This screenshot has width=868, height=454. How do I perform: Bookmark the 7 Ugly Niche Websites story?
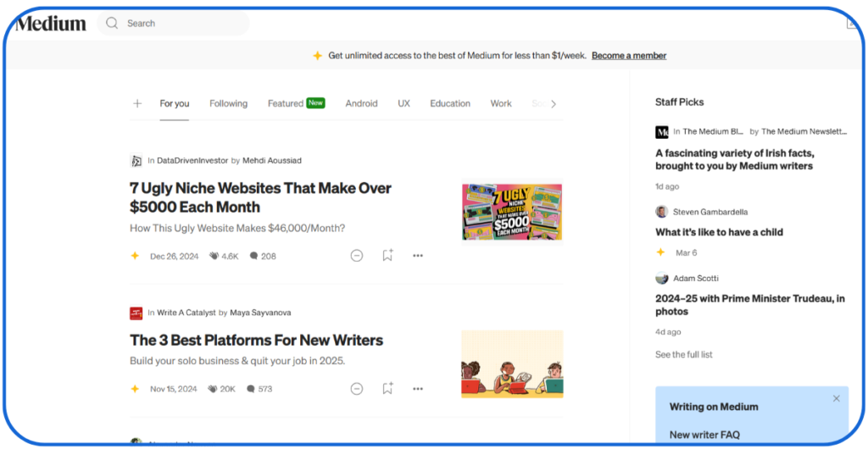[x=387, y=255]
